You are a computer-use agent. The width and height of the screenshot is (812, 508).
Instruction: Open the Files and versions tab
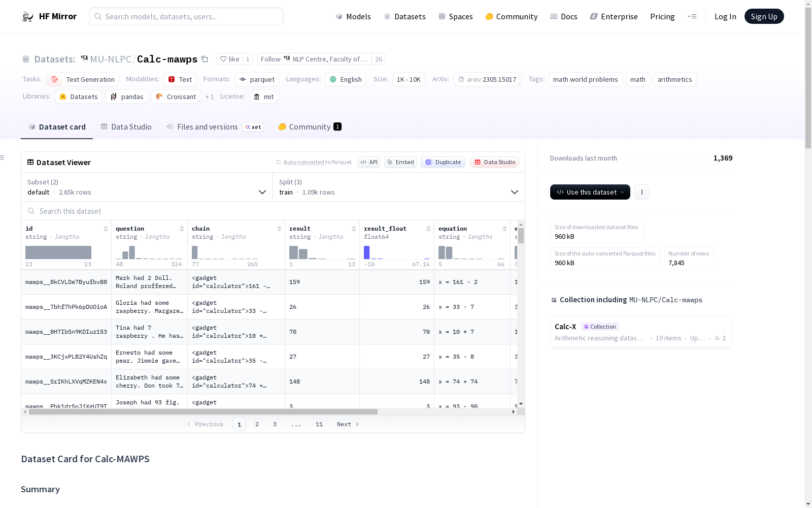coord(215,127)
